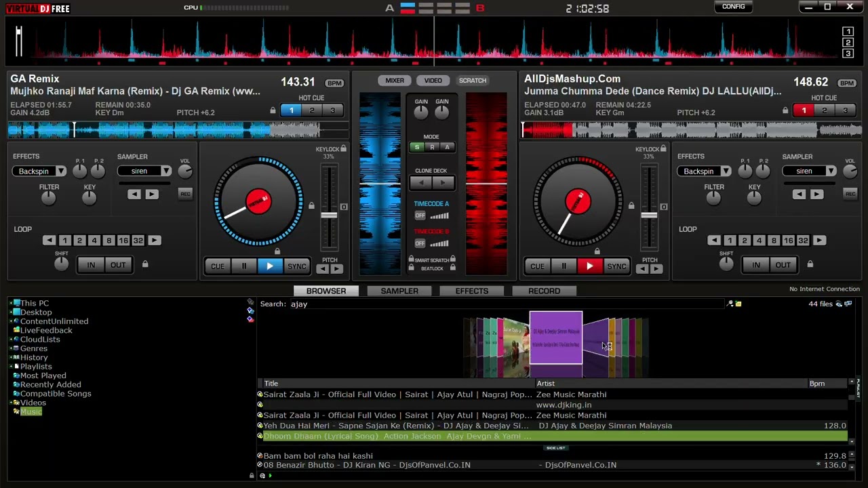Play the right deck track
Viewport: 868px width, 488px height.
click(x=590, y=266)
